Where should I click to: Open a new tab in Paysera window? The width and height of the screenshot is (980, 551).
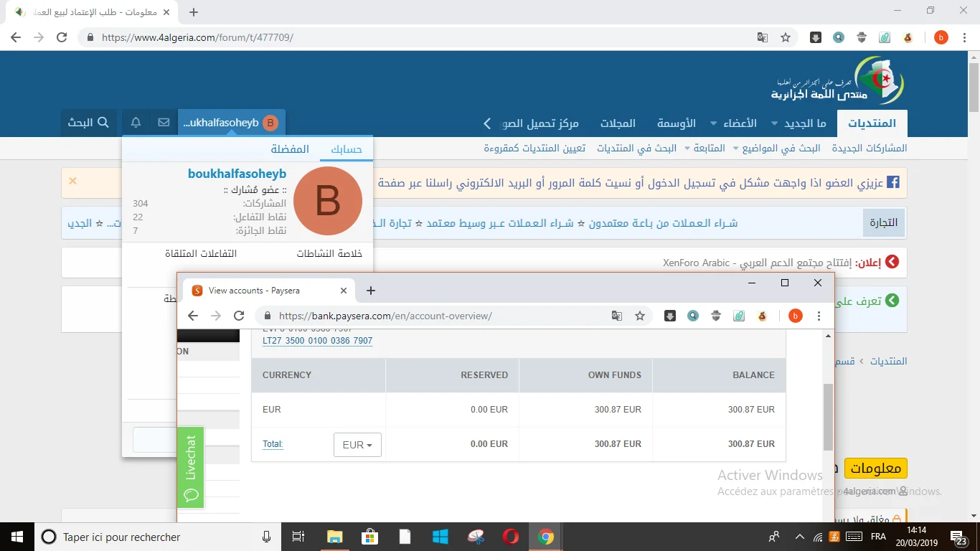[371, 291]
